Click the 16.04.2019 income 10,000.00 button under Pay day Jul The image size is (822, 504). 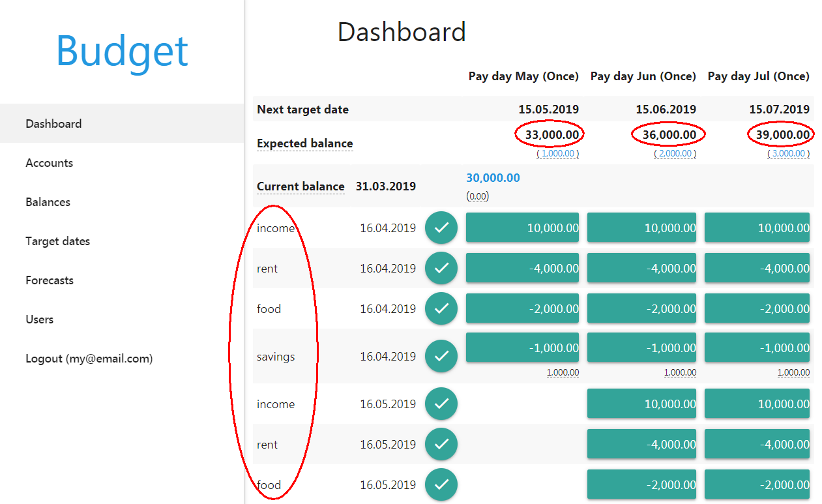click(757, 228)
